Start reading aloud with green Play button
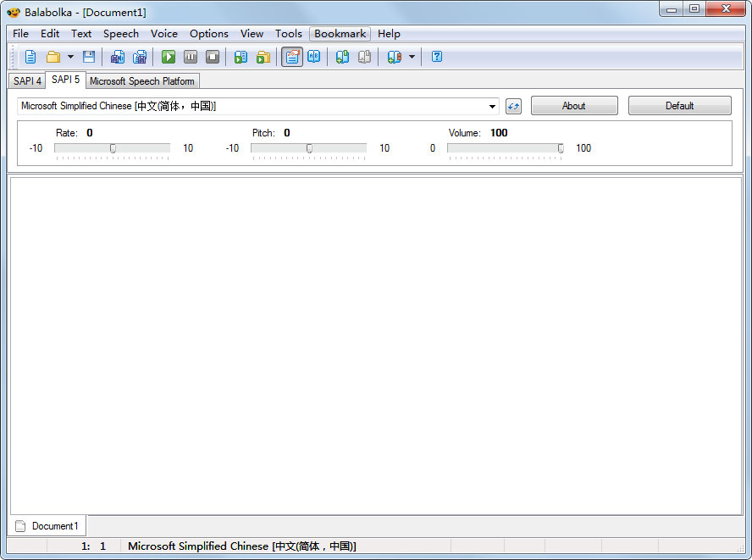The height and width of the screenshot is (560, 752). (x=169, y=57)
